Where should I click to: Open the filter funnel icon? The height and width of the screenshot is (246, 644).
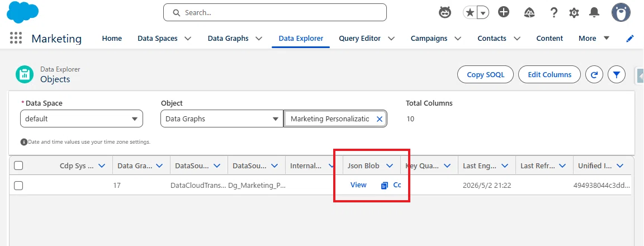click(x=617, y=75)
